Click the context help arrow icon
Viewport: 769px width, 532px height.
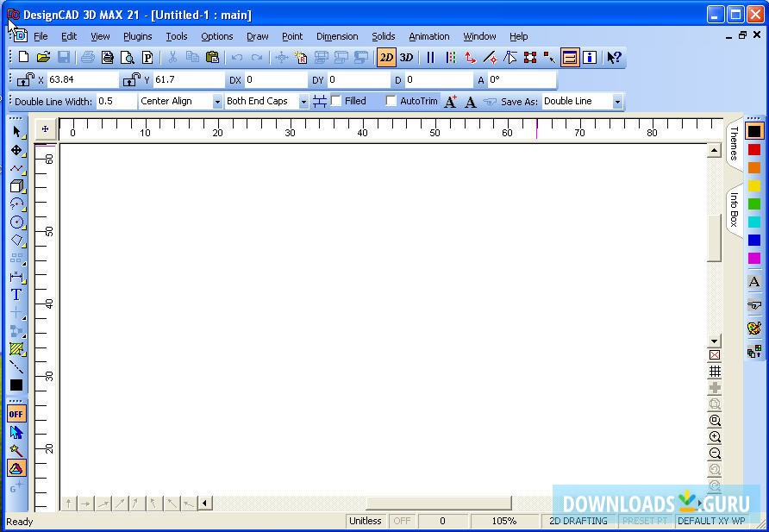[614, 58]
